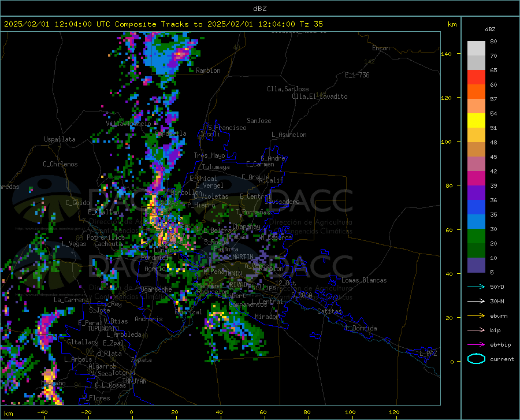Pick the dark green 10-20 dBZ swatch
Image resolution: width=520 pixels, height=420 pixels.
coord(476,251)
